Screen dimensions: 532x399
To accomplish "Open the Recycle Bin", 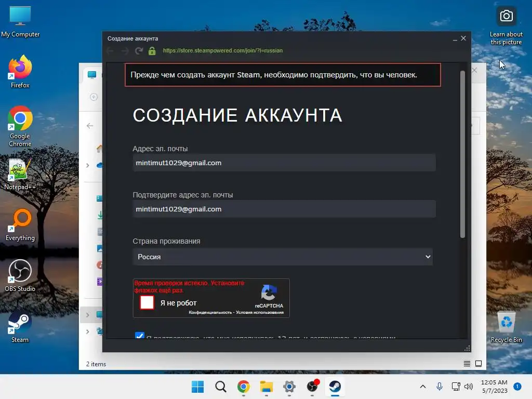I will click(506, 326).
